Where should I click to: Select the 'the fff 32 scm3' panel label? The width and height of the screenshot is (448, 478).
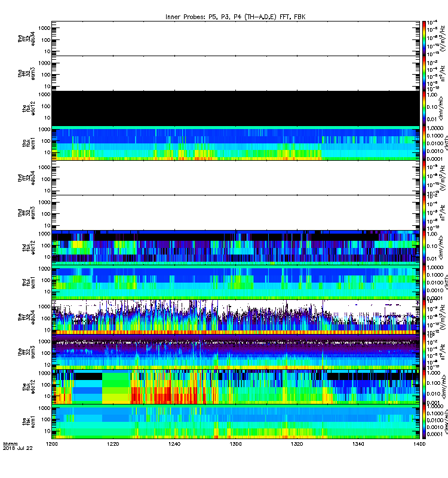[x=26, y=352]
